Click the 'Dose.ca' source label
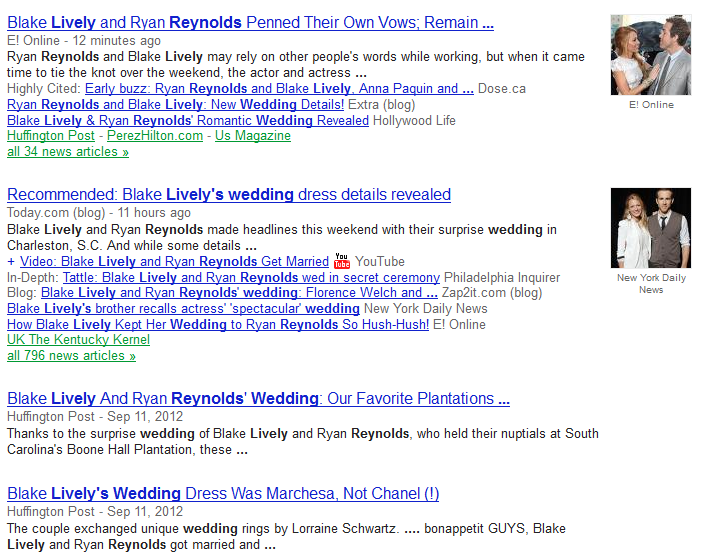 (502, 89)
